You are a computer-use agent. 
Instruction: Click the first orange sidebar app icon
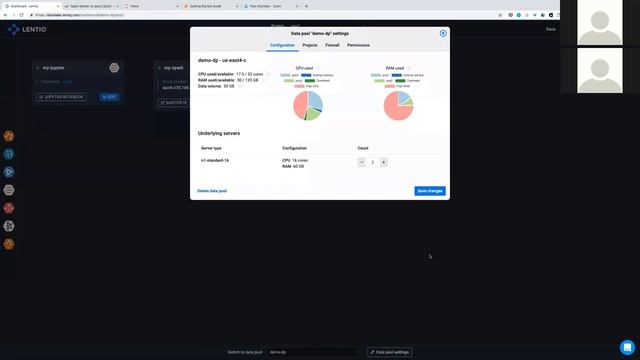tap(9, 136)
